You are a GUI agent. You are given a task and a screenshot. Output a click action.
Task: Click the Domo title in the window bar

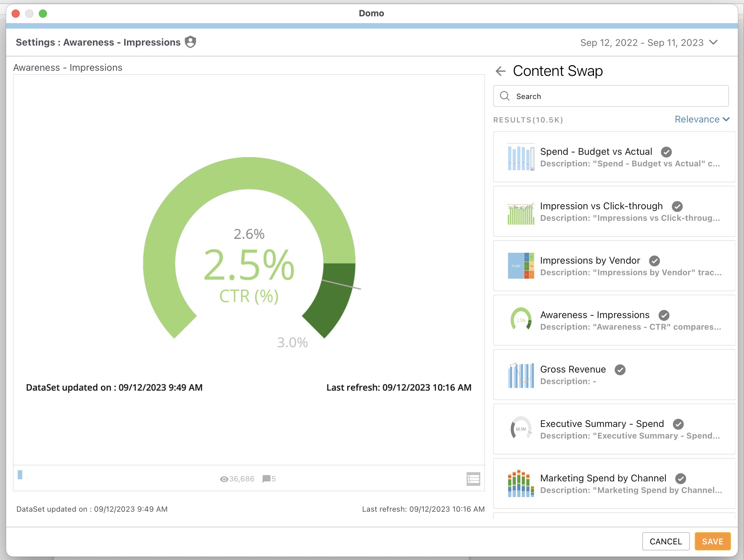click(372, 13)
